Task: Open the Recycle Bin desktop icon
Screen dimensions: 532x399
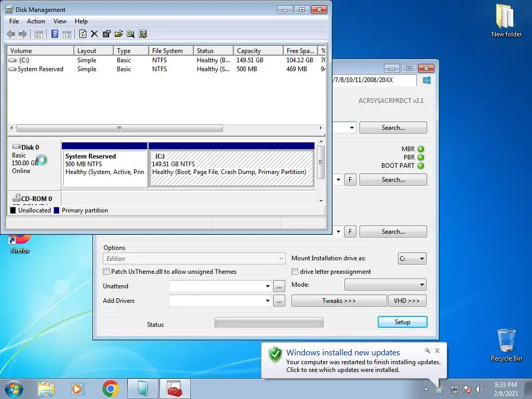Action: 506,345
